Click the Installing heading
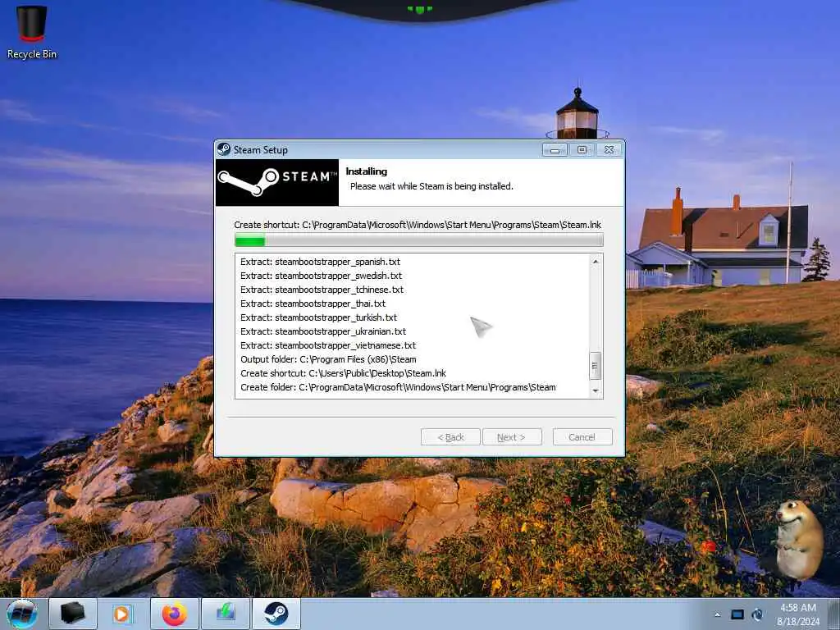Viewport: 840px width, 630px height. [367, 171]
